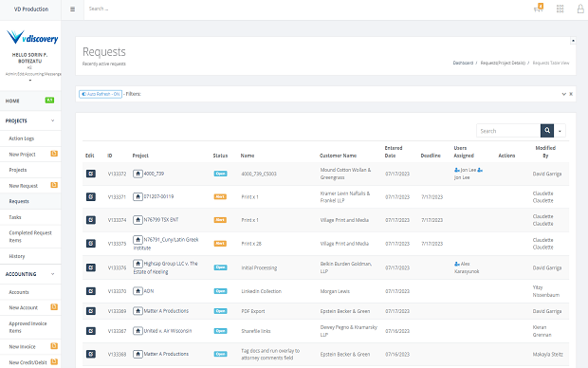This screenshot has width=588, height=368.
Task: Click the edit icon for Linkedin Collection row
Action: (x=91, y=291)
